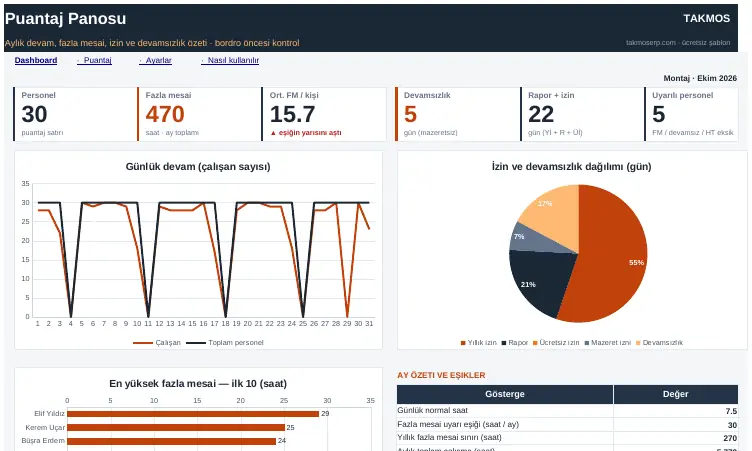
Task: Click the Yıllık izin legend swatch
Action: coord(463,343)
